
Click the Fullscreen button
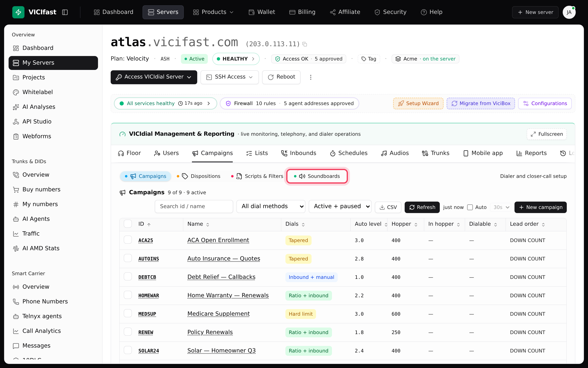(x=547, y=134)
